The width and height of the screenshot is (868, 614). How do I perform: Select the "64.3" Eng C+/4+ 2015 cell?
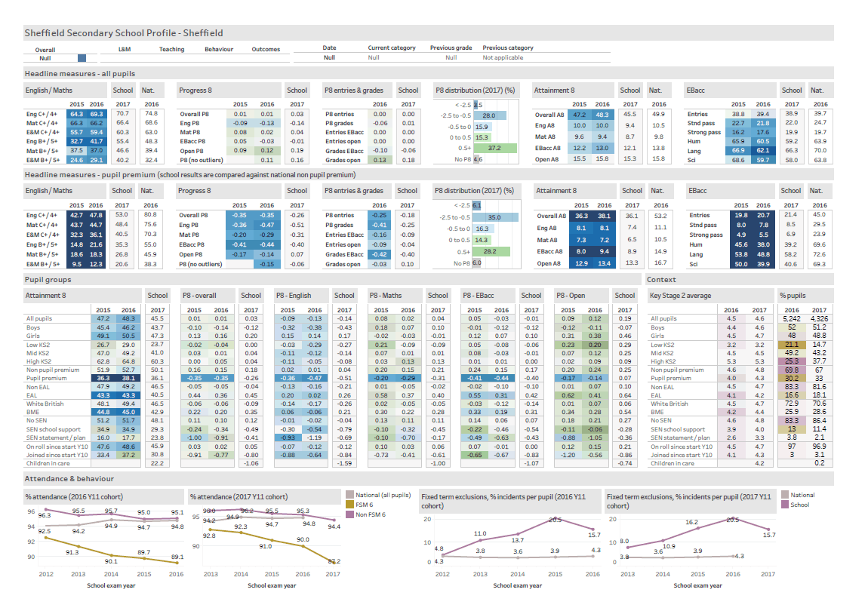[77, 114]
